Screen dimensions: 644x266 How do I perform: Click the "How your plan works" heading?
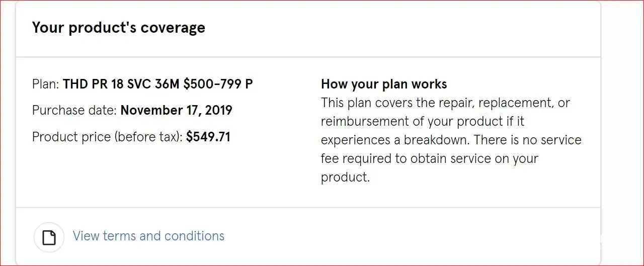[384, 84]
